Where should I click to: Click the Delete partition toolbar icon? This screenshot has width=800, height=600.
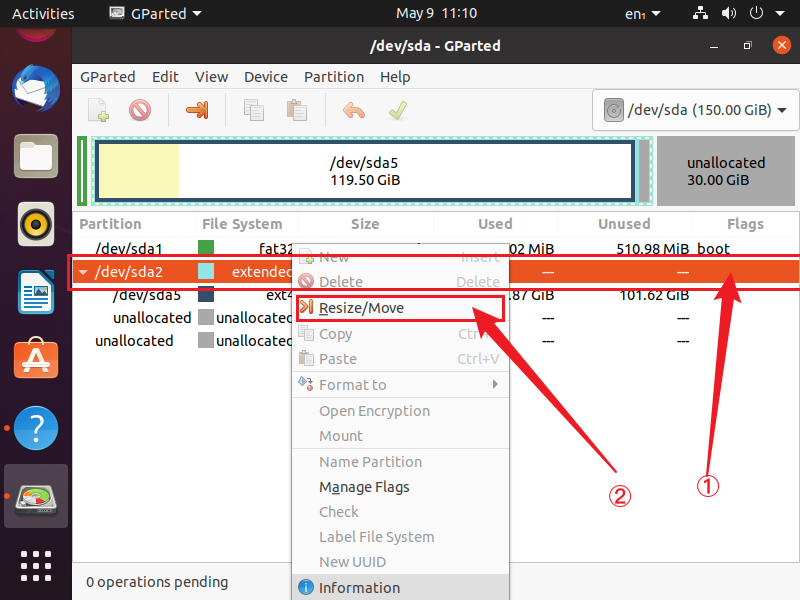tap(140, 110)
